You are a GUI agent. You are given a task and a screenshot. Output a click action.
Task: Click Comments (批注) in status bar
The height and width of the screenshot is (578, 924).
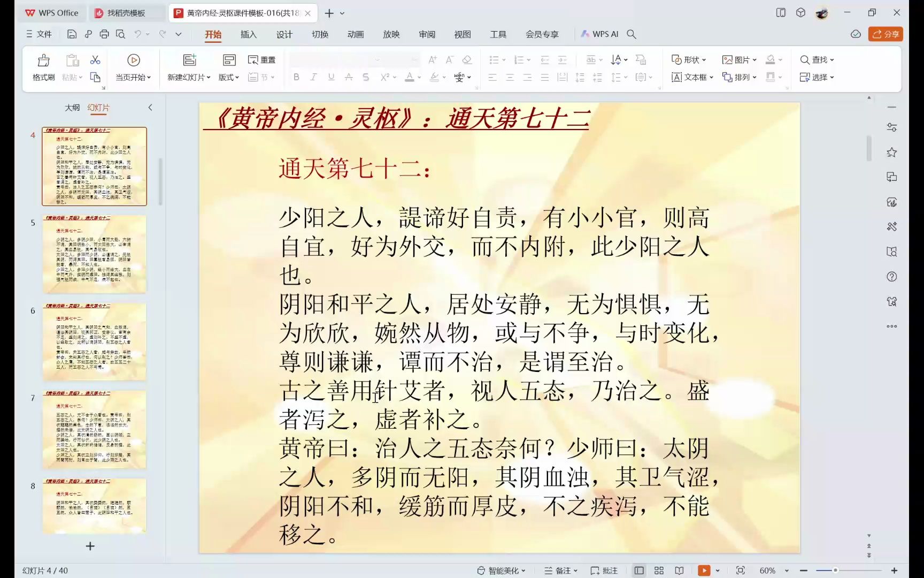604,571
